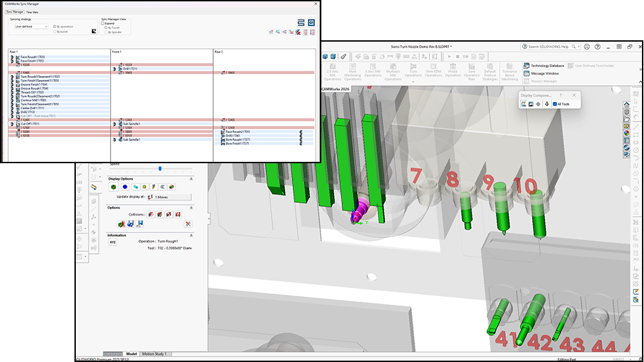The height and width of the screenshot is (362, 644).
Task: Open the Motion Study 1 tab
Action: pyautogui.click(x=156, y=353)
